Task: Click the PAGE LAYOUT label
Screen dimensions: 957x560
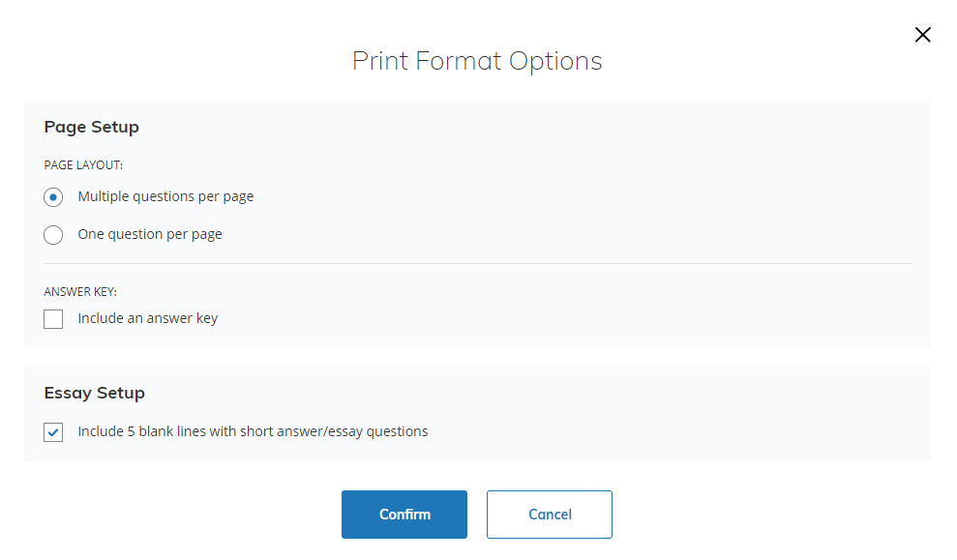Action: click(85, 164)
